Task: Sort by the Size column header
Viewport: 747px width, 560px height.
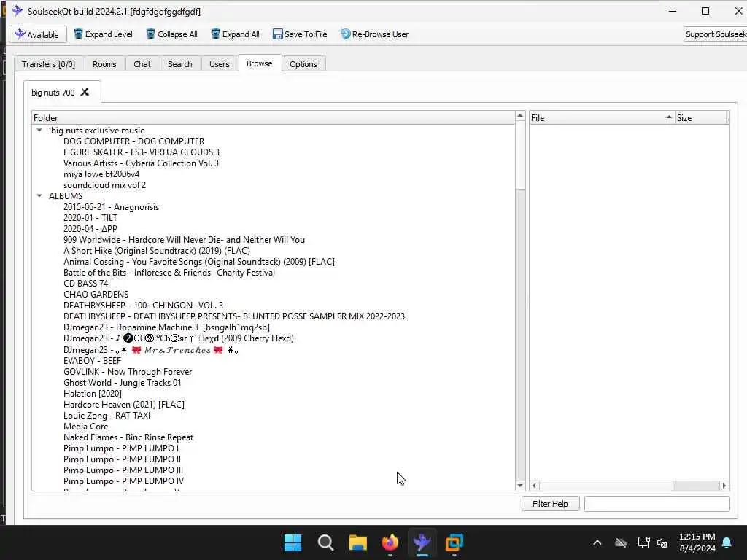Action: pyautogui.click(x=702, y=117)
